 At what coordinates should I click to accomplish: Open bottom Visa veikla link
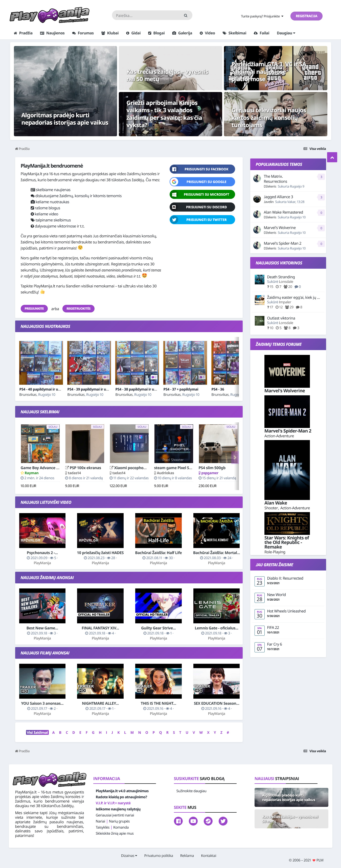(x=315, y=751)
